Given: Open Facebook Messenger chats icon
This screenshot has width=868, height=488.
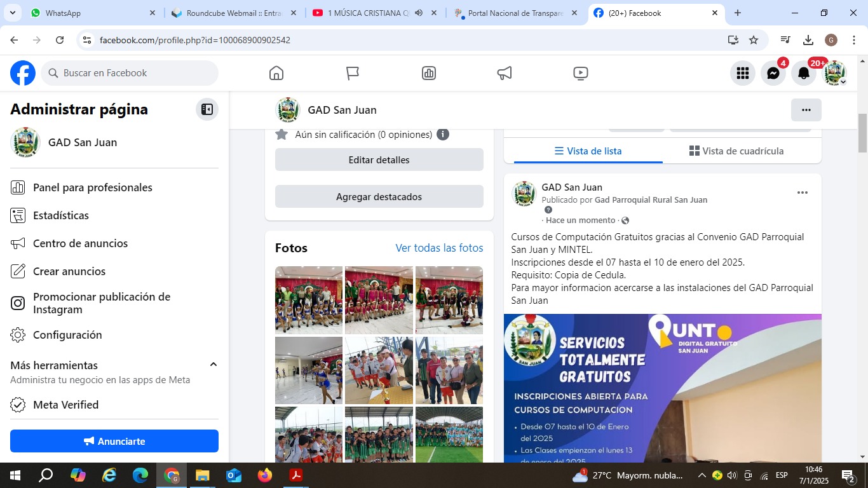Looking at the screenshot, I should pyautogui.click(x=773, y=74).
